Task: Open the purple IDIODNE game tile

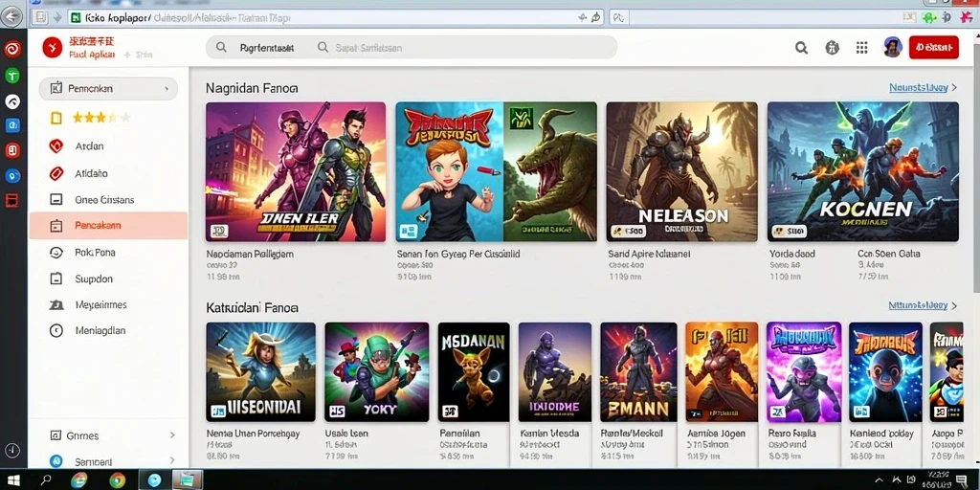Action: click(x=555, y=372)
